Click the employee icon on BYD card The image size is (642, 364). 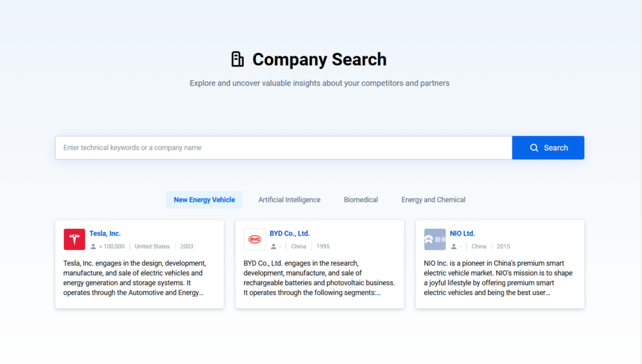(x=274, y=247)
